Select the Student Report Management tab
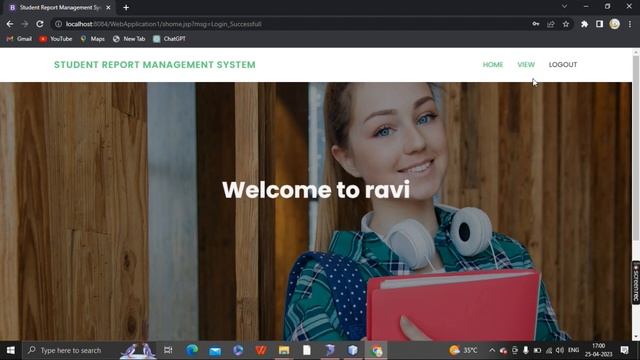 (x=60, y=7)
